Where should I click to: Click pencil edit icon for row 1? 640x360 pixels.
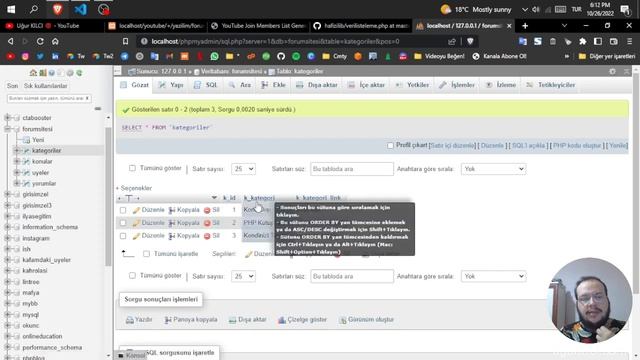136,210
